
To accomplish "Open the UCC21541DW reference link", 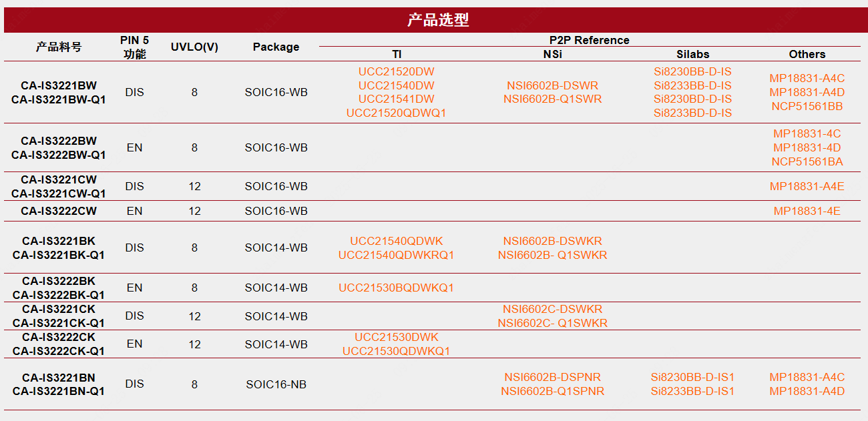I will tap(396, 99).
